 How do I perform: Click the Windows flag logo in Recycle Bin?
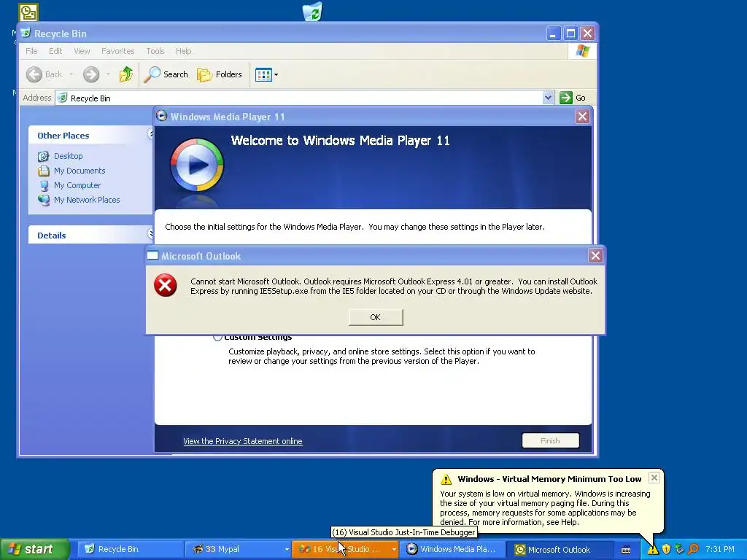pos(582,51)
